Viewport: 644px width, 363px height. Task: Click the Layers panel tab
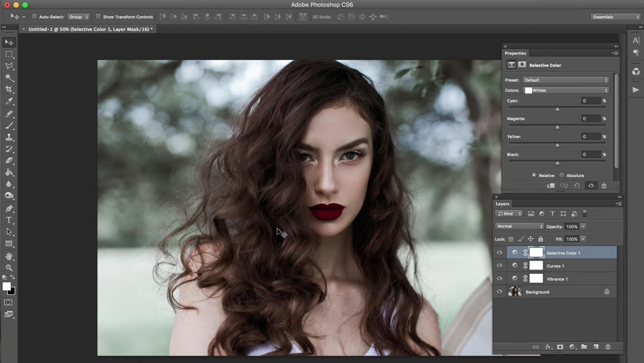click(502, 204)
